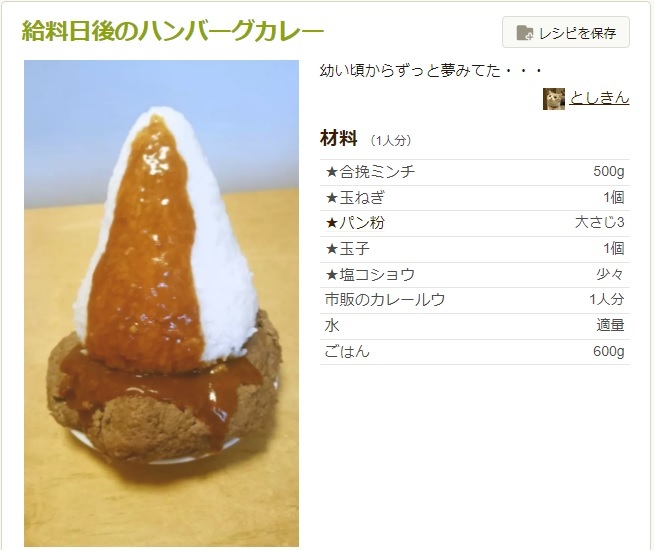Click the author's cat avatar icon
The height and width of the screenshot is (550, 654).
[553, 99]
